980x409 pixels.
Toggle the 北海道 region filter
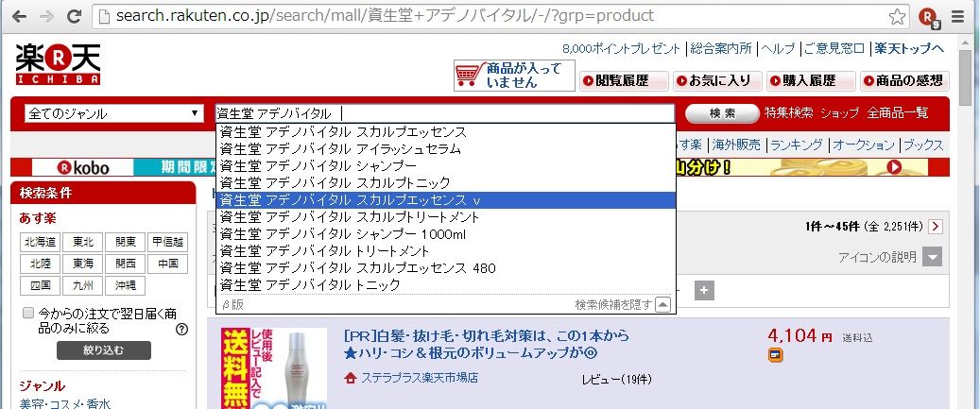pyautogui.click(x=41, y=242)
